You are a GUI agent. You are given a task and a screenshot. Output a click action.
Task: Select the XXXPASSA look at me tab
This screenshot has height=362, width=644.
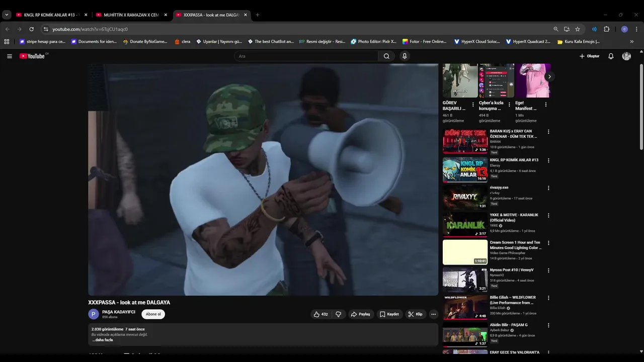point(211,15)
